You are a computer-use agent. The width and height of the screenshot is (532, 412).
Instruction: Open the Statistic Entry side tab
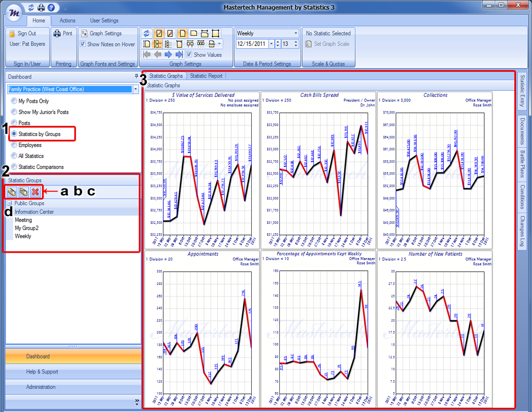click(x=522, y=91)
